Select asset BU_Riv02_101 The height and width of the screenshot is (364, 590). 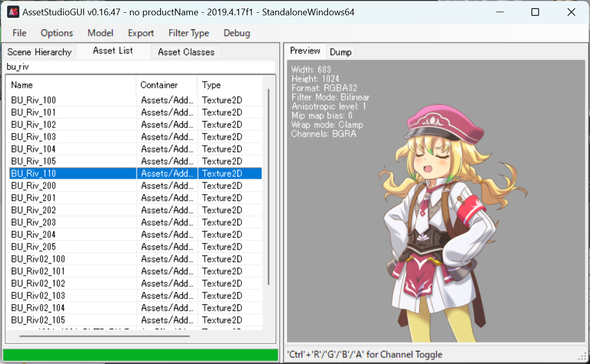[38, 271]
